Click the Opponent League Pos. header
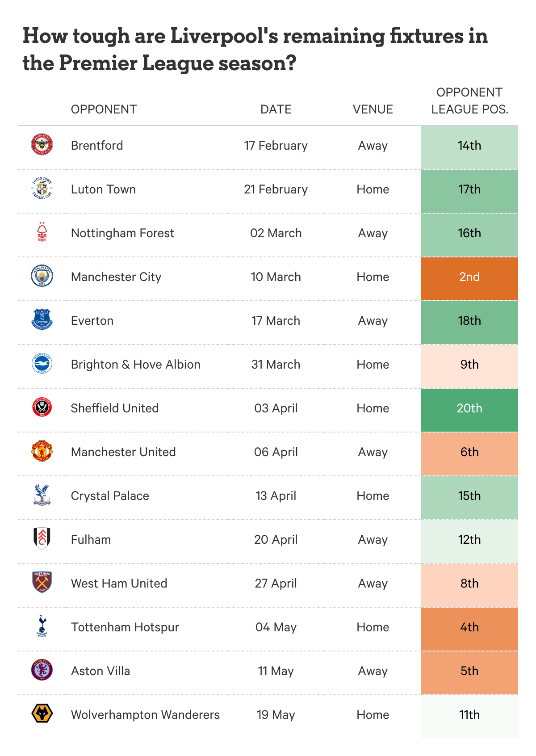 (469, 101)
